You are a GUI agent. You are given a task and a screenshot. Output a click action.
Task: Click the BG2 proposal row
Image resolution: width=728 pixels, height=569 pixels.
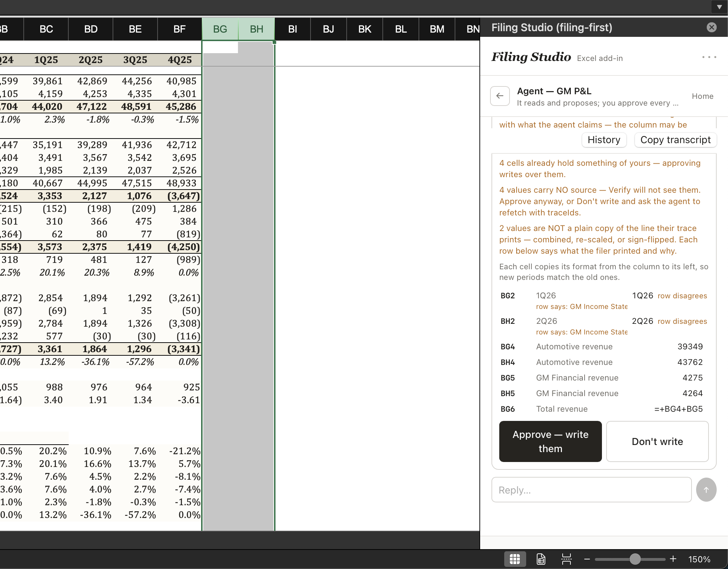click(604, 301)
